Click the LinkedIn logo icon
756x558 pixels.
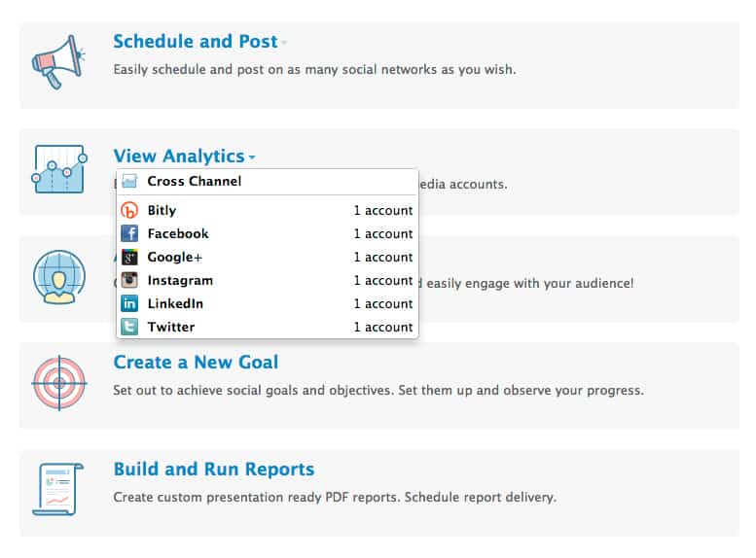click(129, 303)
